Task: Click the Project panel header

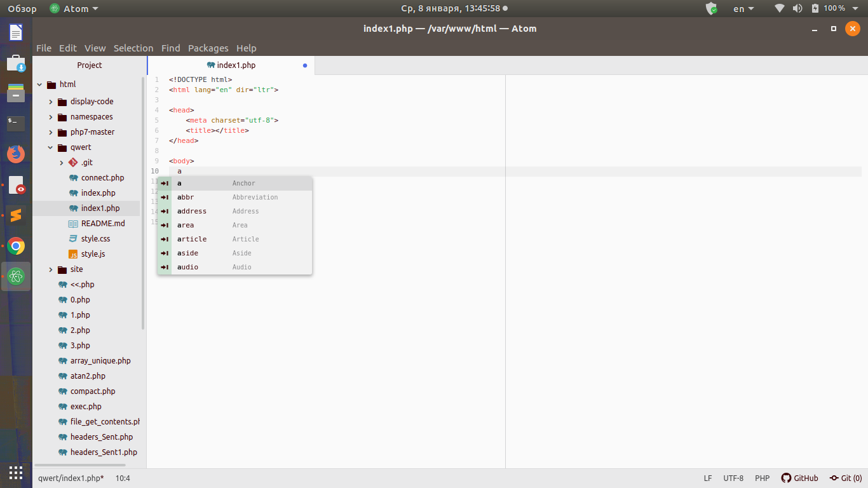Action: tap(90, 65)
